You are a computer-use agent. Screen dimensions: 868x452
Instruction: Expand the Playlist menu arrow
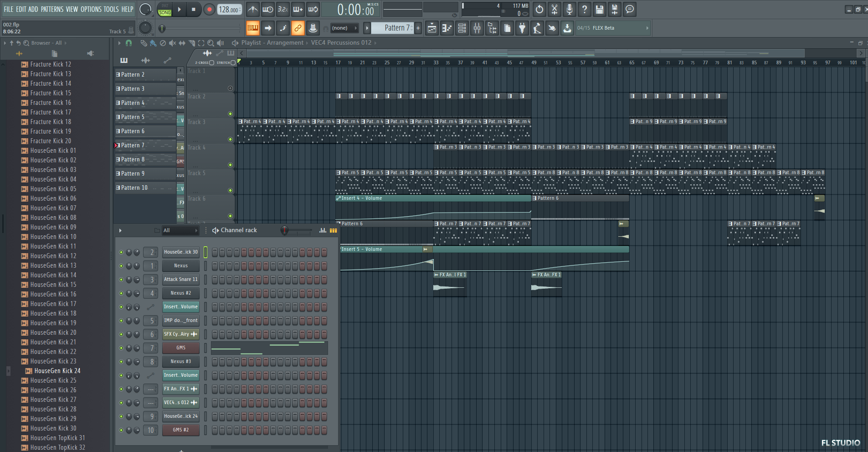click(119, 43)
